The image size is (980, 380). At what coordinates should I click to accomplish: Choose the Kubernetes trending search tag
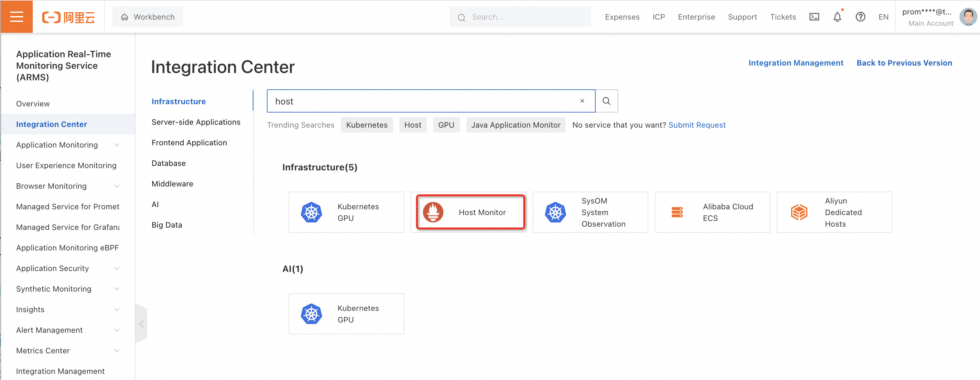pos(367,125)
